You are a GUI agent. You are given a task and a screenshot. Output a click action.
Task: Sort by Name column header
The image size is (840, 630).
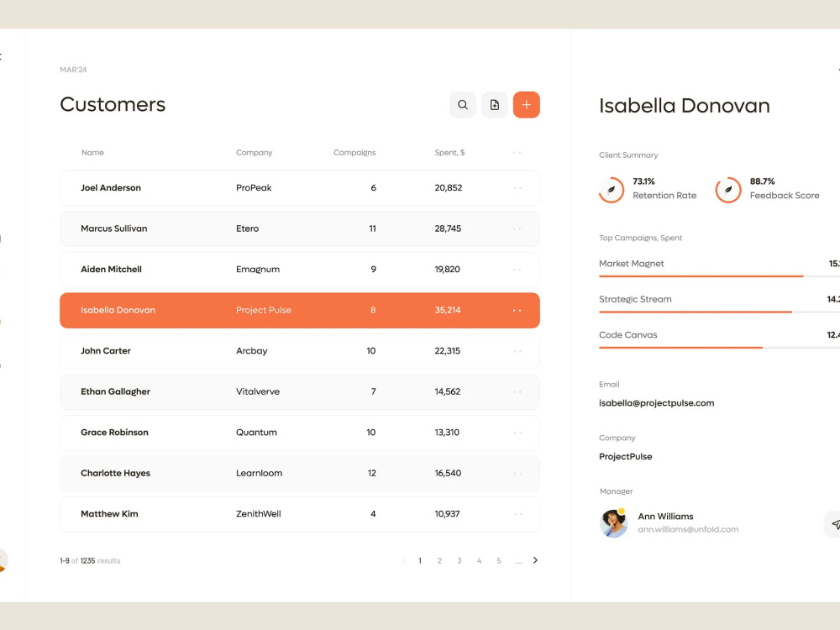click(x=92, y=153)
